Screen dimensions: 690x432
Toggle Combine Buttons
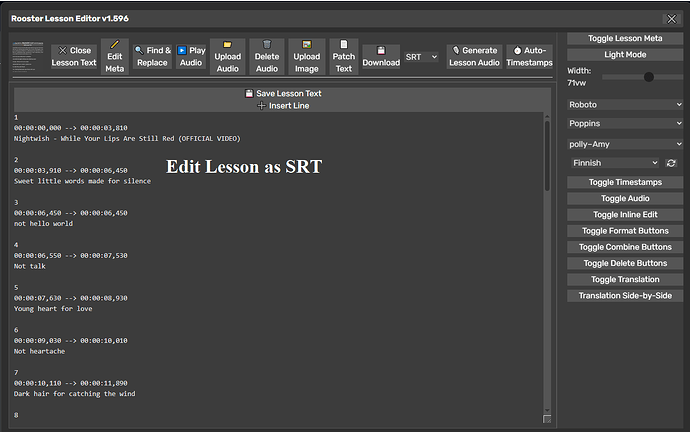click(625, 247)
